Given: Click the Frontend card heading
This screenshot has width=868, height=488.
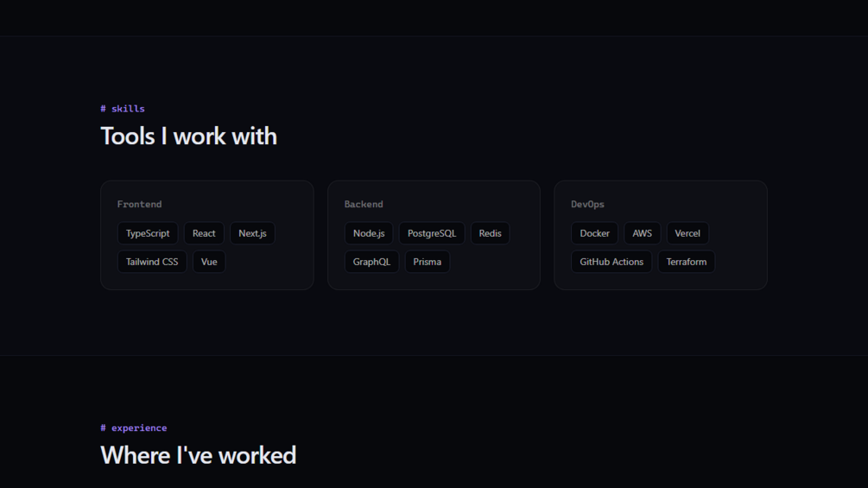Looking at the screenshot, I should tap(140, 204).
